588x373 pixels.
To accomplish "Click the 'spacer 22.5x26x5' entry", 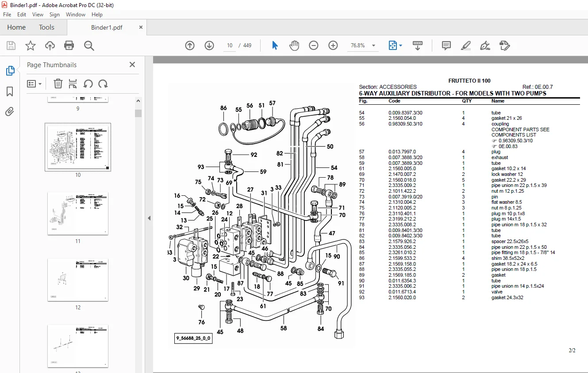I will pyautogui.click(x=510, y=241).
